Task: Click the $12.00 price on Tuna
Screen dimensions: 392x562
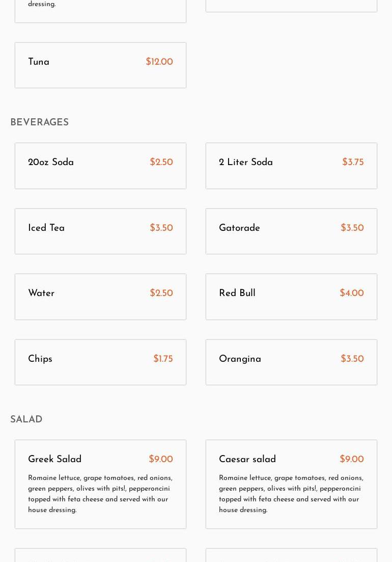Action: pos(159,62)
